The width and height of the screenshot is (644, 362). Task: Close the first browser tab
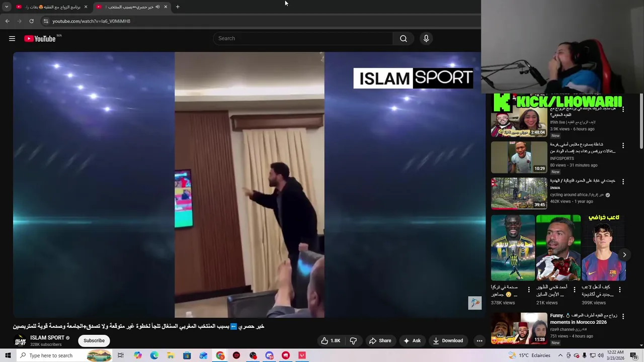click(86, 7)
